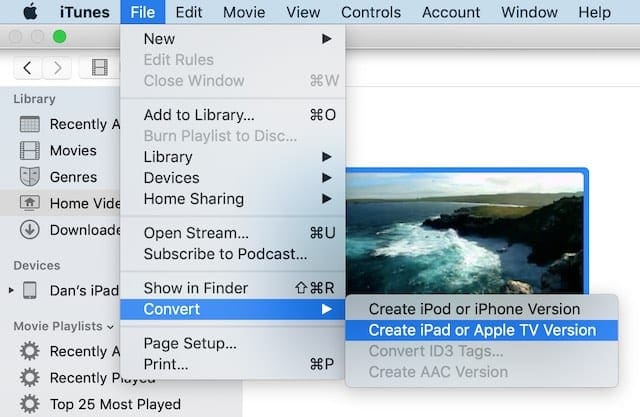The image size is (640, 417).
Task: Select Movies in the Library sidebar
Action: (x=73, y=150)
